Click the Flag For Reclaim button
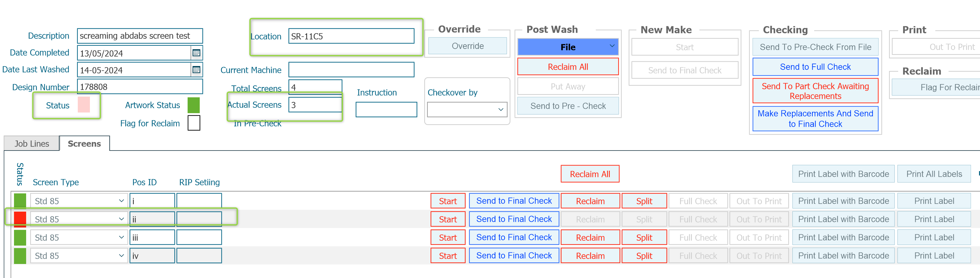 tap(936, 87)
